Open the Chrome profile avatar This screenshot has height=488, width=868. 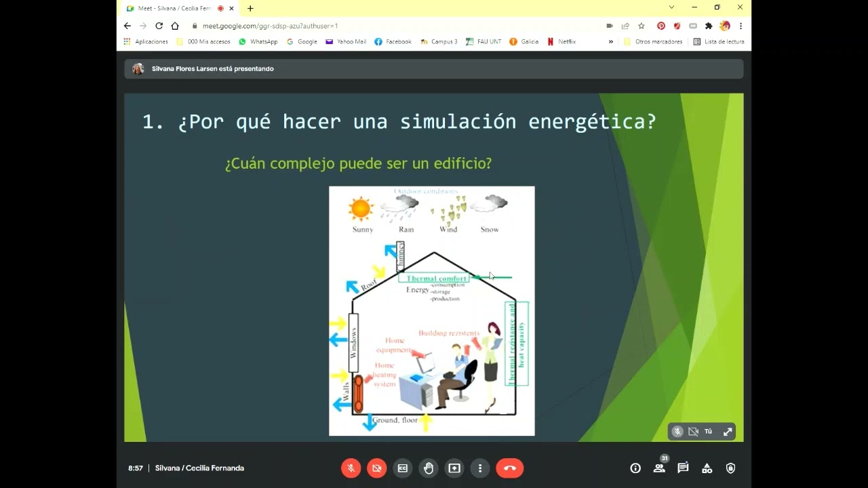pyautogui.click(x=725, y=26)
